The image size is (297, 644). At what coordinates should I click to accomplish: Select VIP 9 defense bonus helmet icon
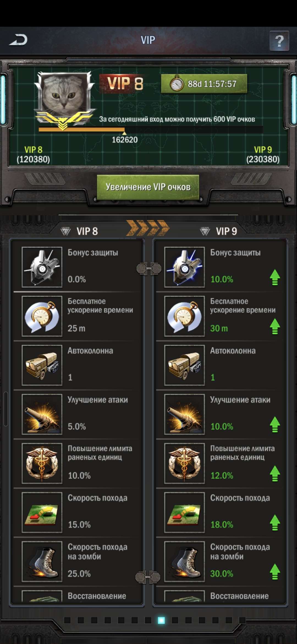[x=185, y=267]
